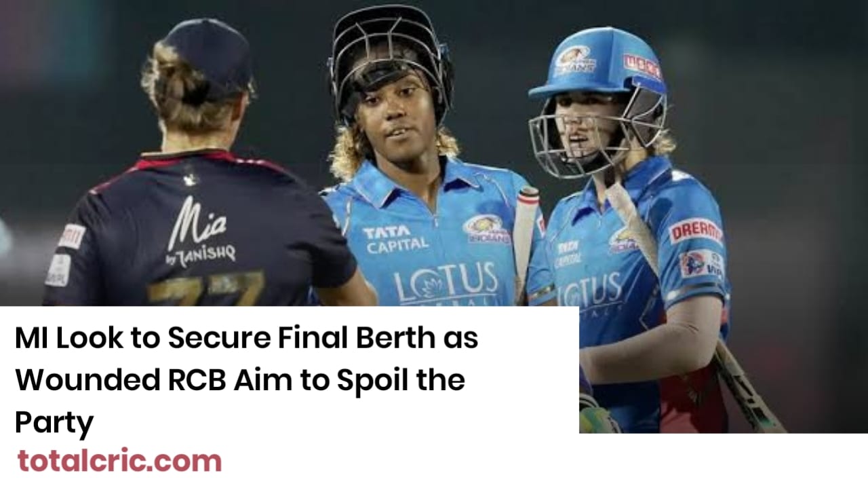This screenshot has width=868, height=488.
Task: Click the MI Look to Secure Final Berth headline
Action: [246, 380]
